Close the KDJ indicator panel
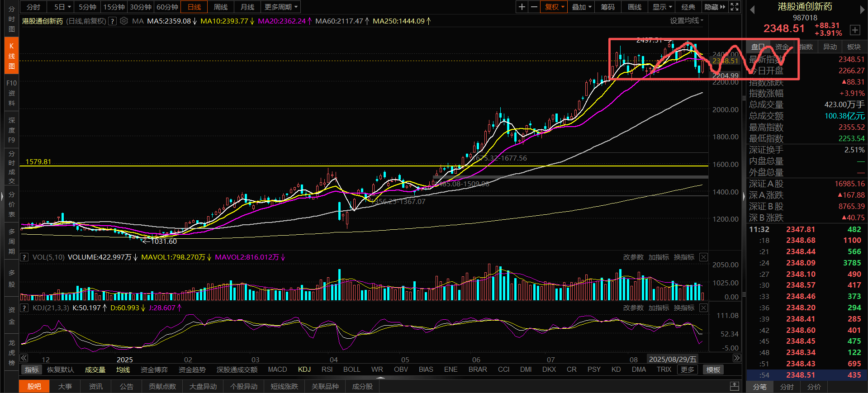This screenshot has height=393, width=868. coord(703,308)
